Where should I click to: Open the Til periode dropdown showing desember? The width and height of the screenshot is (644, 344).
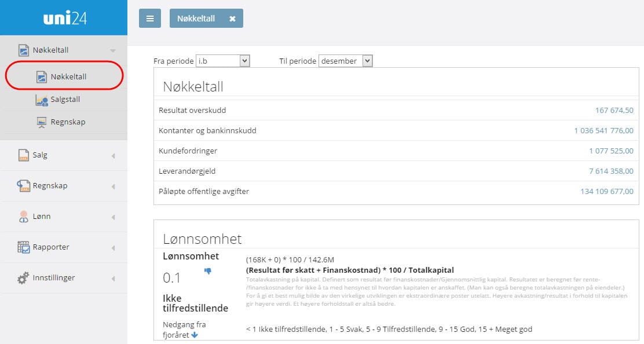[346, 60]
